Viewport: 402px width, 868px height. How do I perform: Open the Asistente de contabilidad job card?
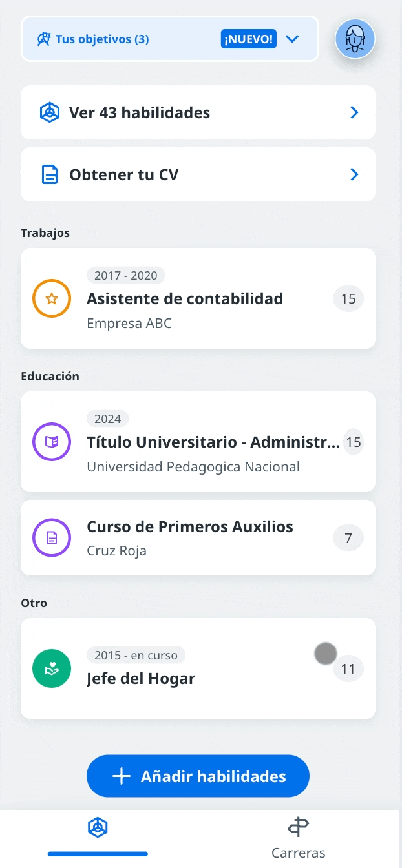coord(198,298)
